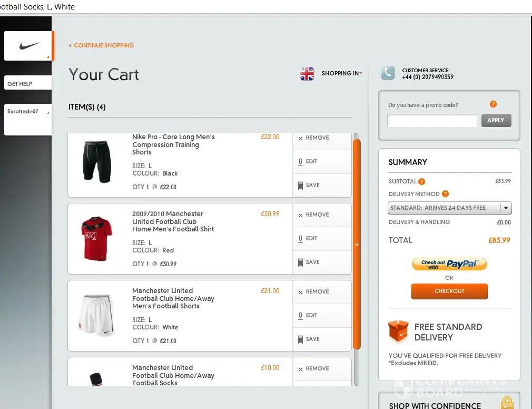Open the UK flag country selector
Viewport: 532px width, 409px height.
(307, 73)
